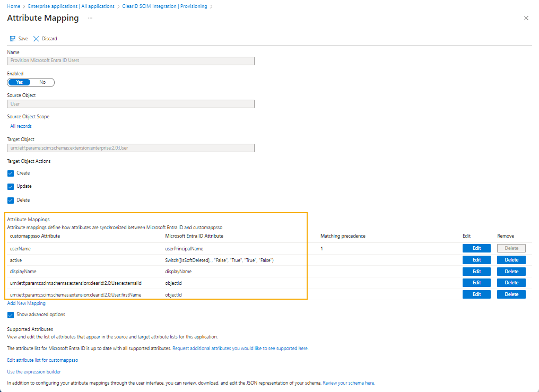Set the Enabled toggle to No
539x392 pixels.
tap(42, 82)
